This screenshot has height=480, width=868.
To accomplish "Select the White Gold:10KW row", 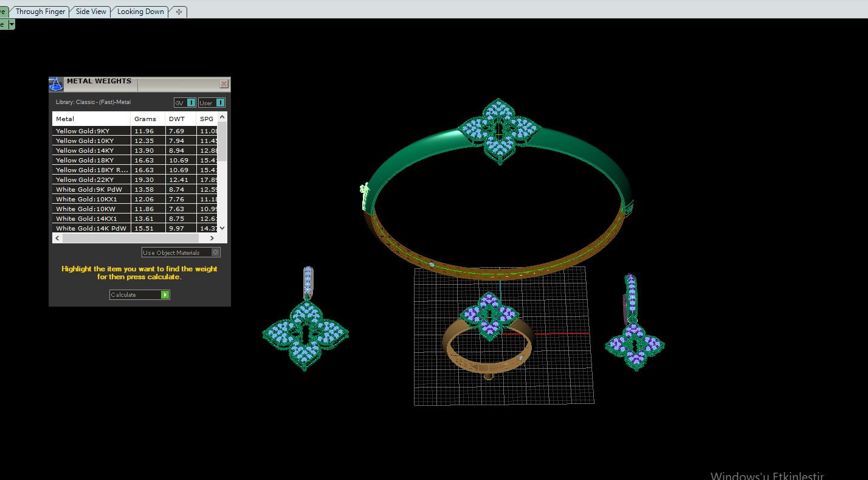I will click(135, 209).
